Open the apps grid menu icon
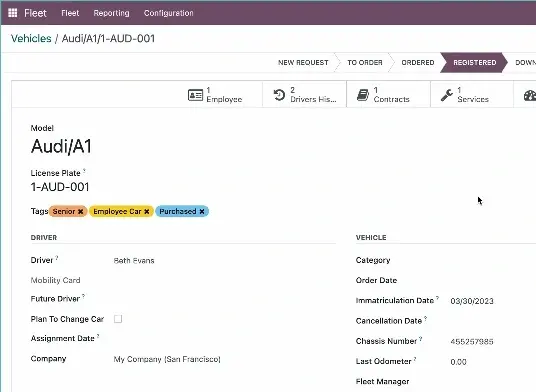This screenshot has width=536, height=392. 13,13
